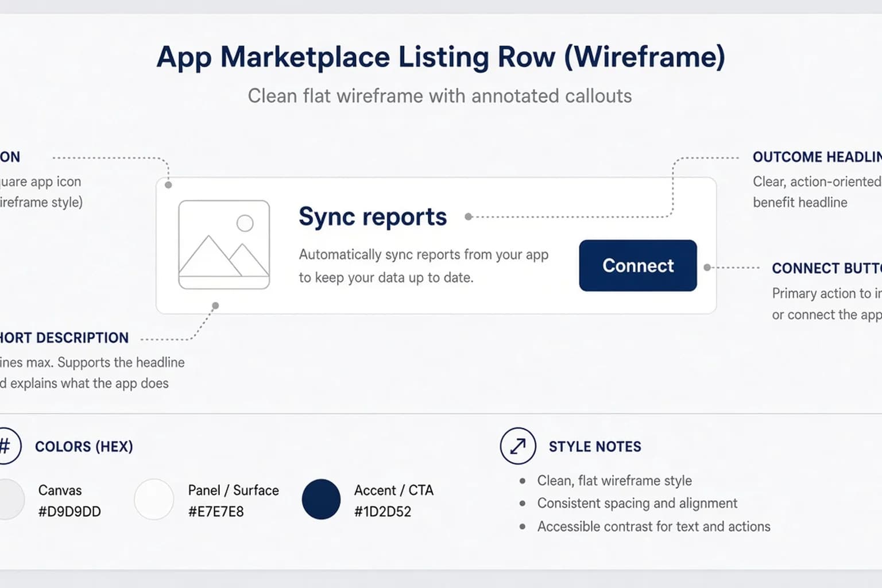
Task: Click the Connect button
Action: (x=638, y=265)
